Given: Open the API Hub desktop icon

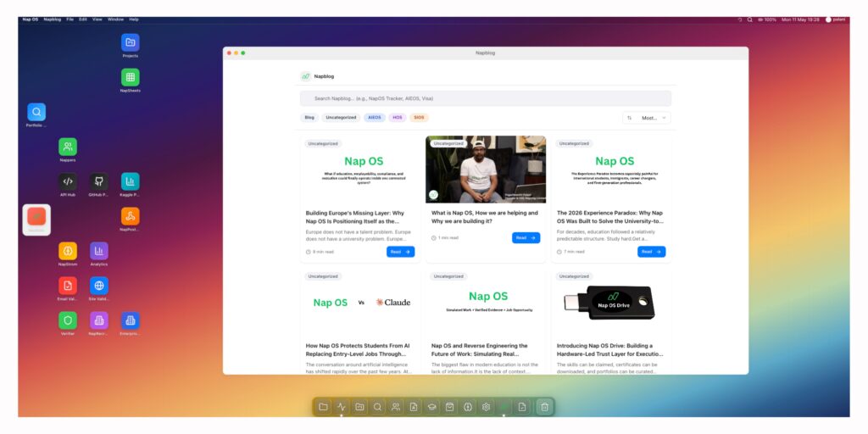Looking at the screenshot, I should pos(68,181).
